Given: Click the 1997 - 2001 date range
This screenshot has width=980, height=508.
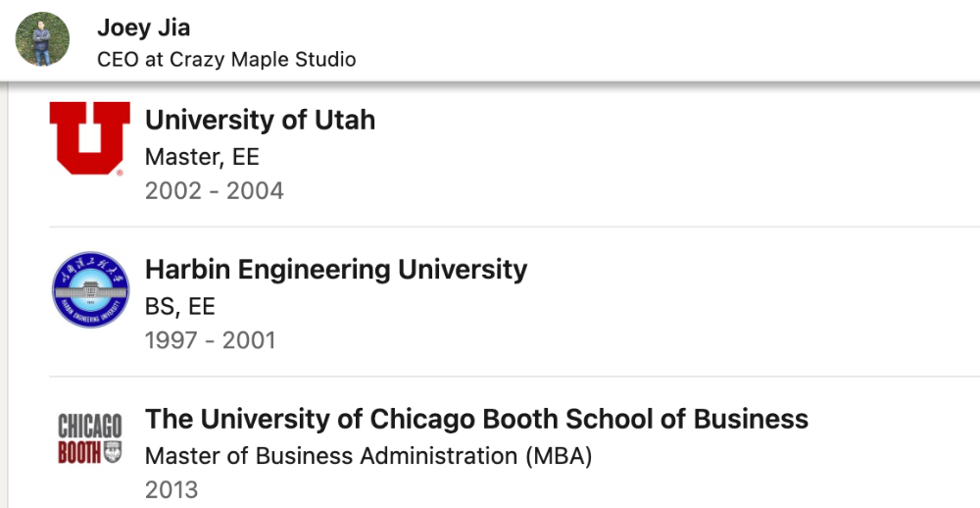Looking at the screenshot, I should click(210, 340).
